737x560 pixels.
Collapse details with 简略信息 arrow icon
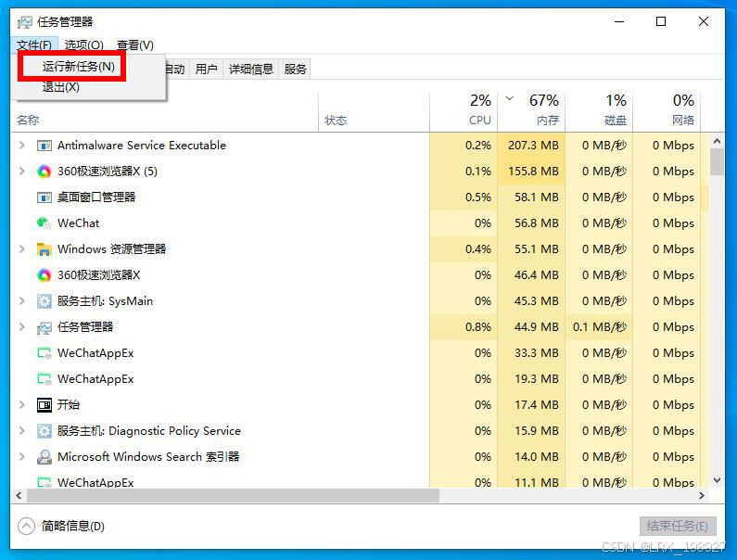point(26,526)
